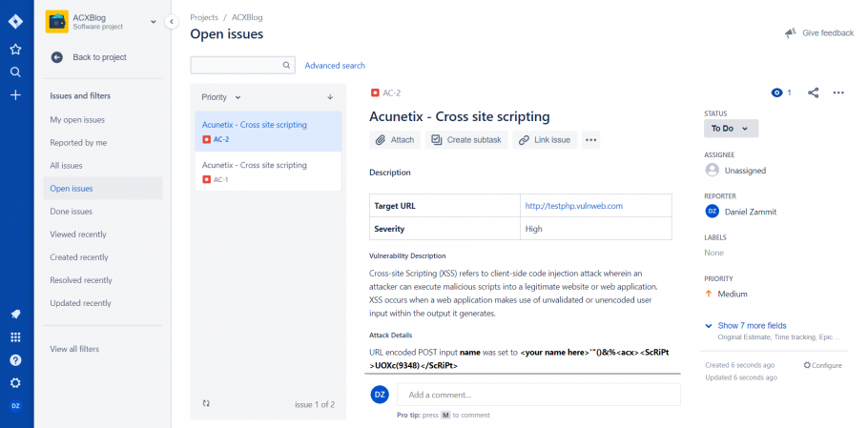
Task: Select My open issues filter
Action: coord(103,119)
